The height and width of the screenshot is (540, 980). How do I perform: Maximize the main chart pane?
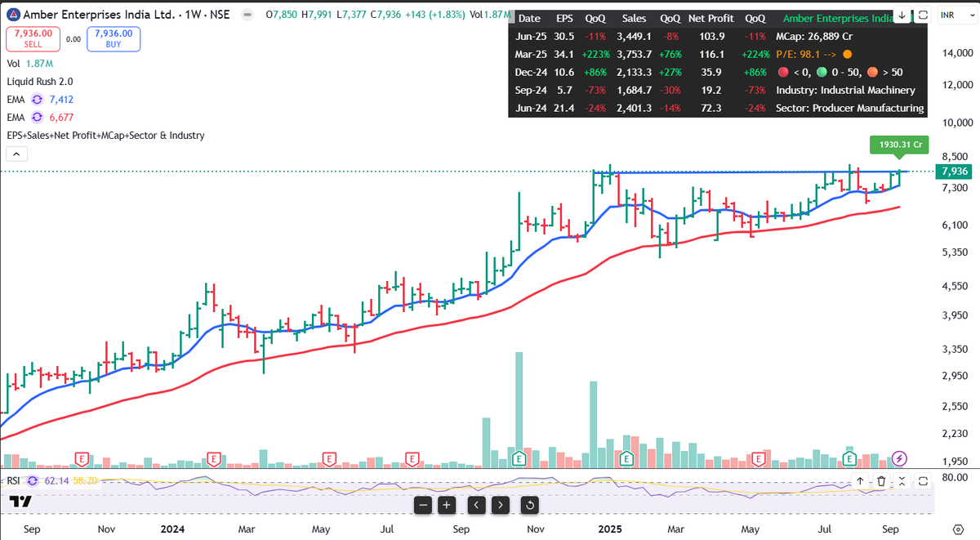(923, 15)
